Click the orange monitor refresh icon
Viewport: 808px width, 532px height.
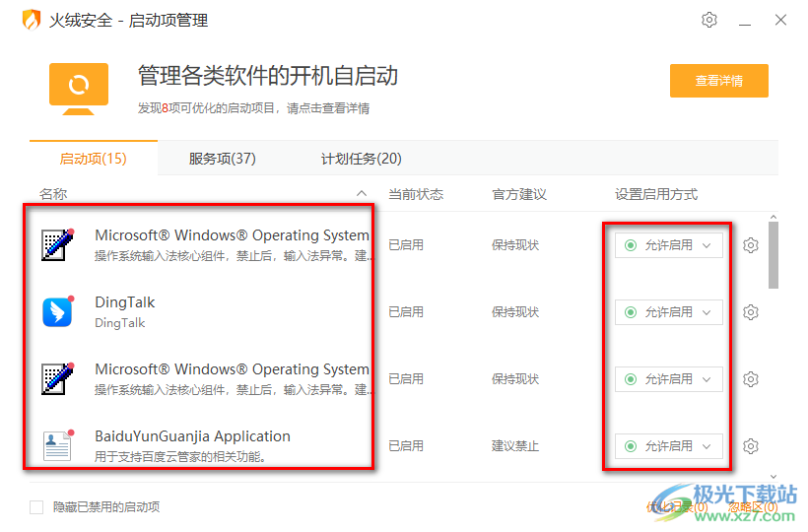tap(78, 89)
